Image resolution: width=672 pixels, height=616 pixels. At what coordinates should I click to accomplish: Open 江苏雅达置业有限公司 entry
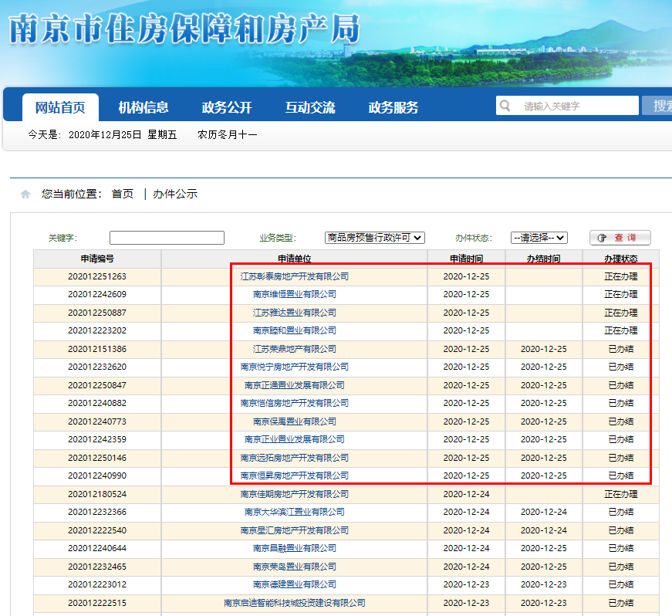point(295,313)
